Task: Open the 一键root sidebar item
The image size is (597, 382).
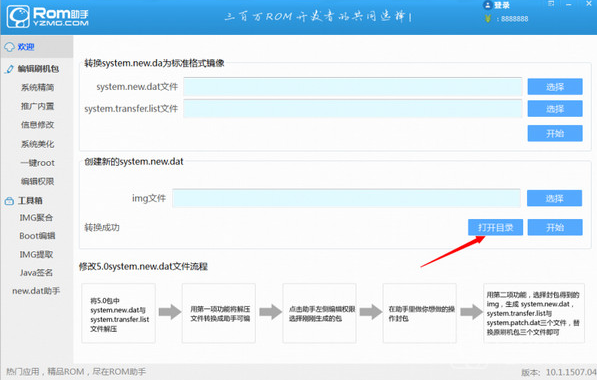Action: coord(37,163)
